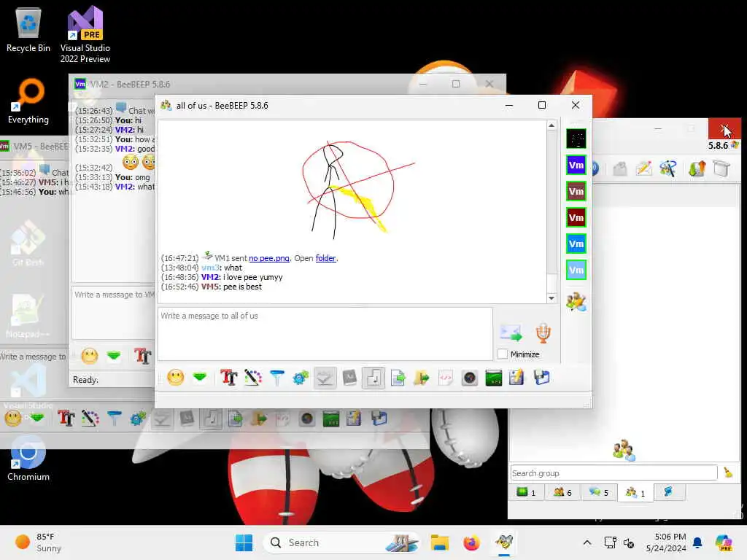Click the Search group field
This screenshot has height=560, width=747.
click(x=614, y=472)
